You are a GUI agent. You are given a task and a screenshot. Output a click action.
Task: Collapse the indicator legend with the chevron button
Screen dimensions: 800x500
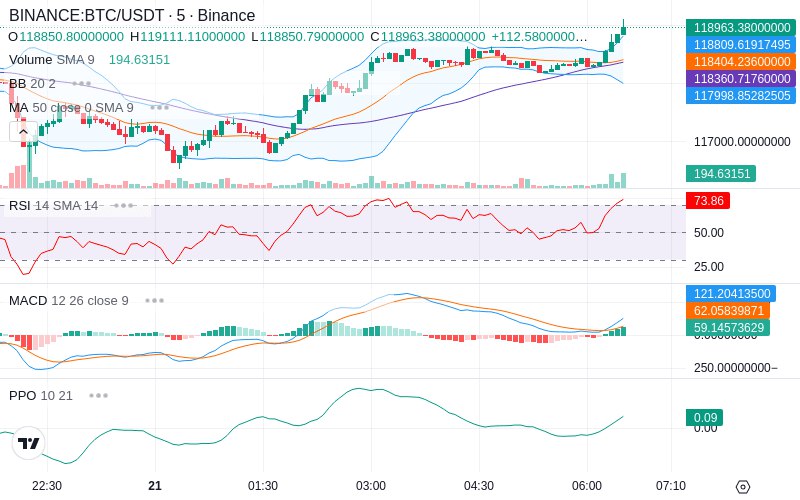pos(23,132)
